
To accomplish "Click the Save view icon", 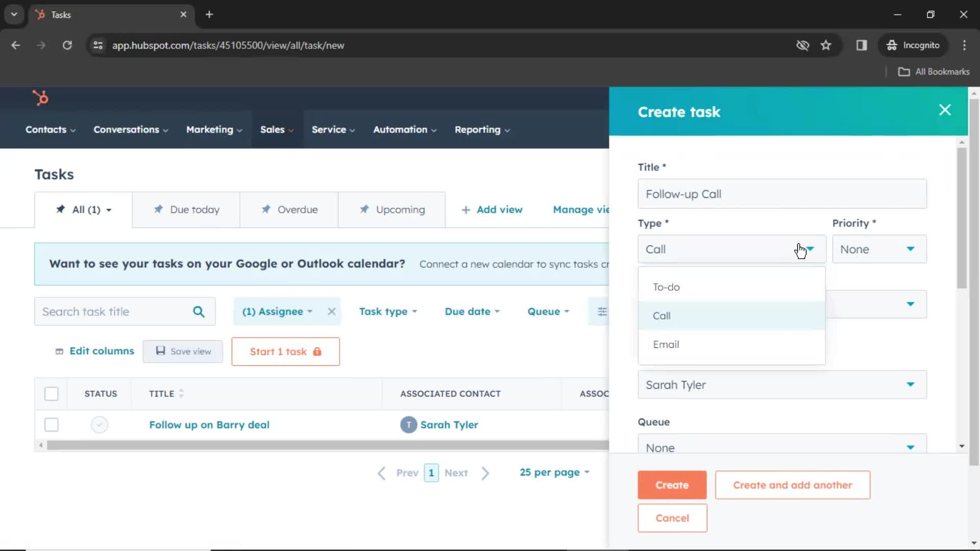I will click(x=160, y=350).
